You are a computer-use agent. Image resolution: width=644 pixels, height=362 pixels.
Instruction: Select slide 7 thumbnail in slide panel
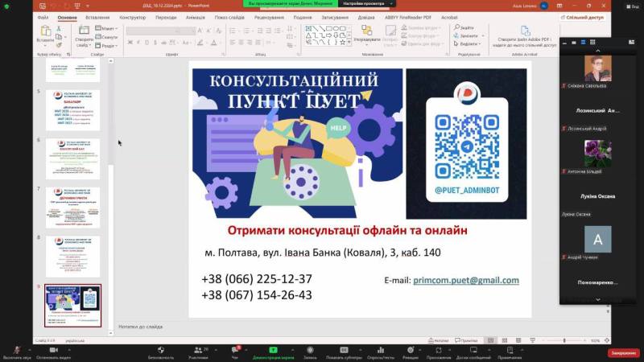pyautogui.click(x=72, y=207)
